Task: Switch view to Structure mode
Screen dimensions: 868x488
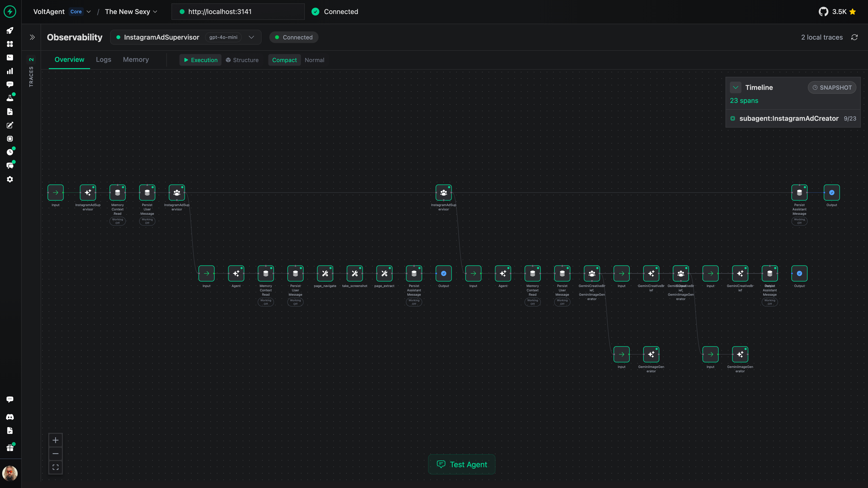Action: coord(242,60)
